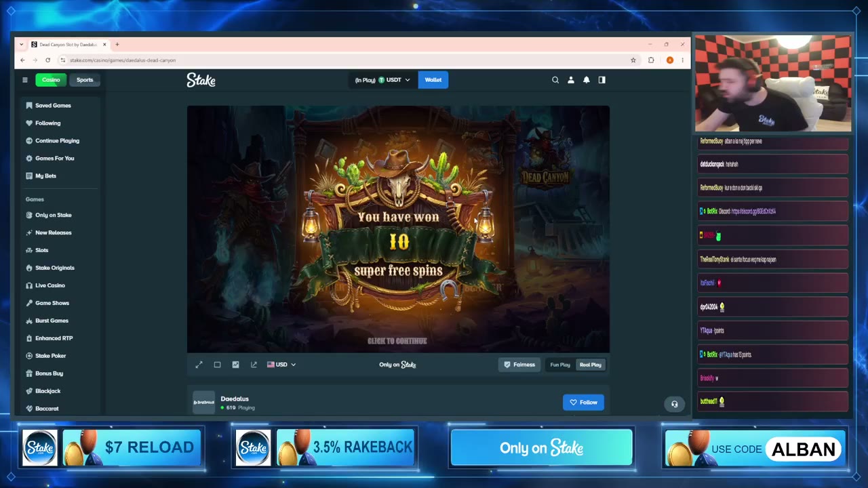Screen dimensions: 868x488
Task: Open the Fairness button
Action: 519,365
